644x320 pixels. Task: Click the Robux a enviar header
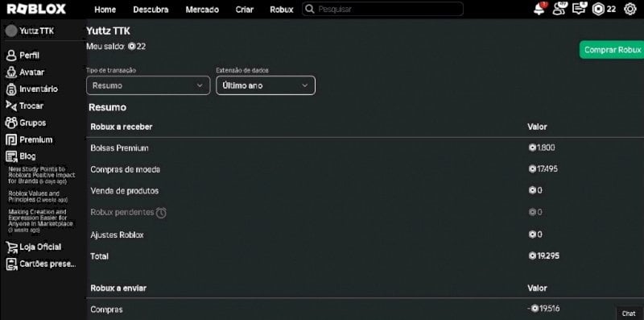(x=118, y=288)
